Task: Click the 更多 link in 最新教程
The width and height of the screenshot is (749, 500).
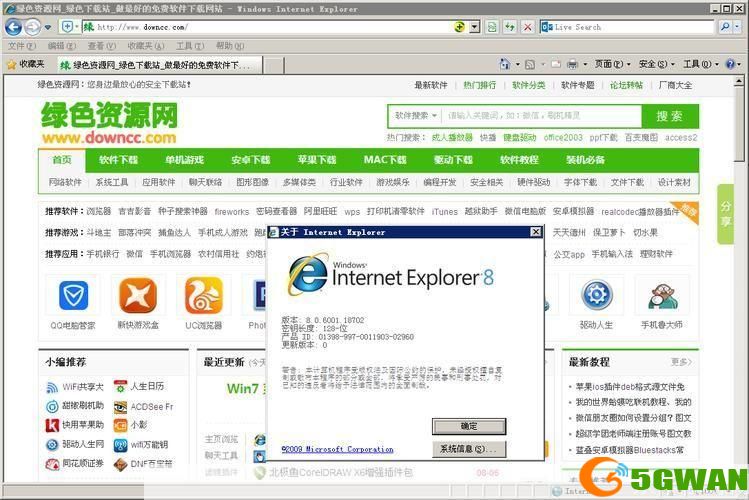Action: click(x=680, y=362)
